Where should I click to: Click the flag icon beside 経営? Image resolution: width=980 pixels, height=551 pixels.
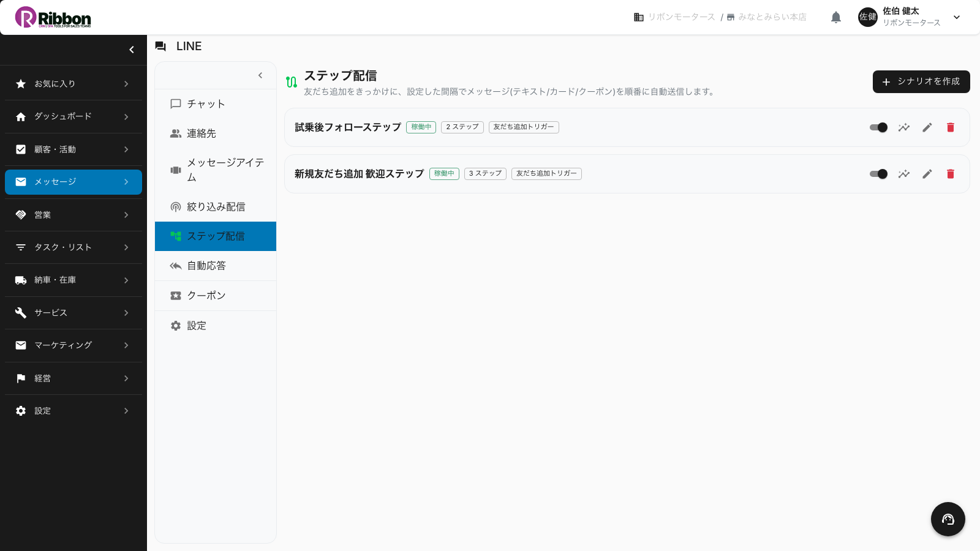coord(21,378)
